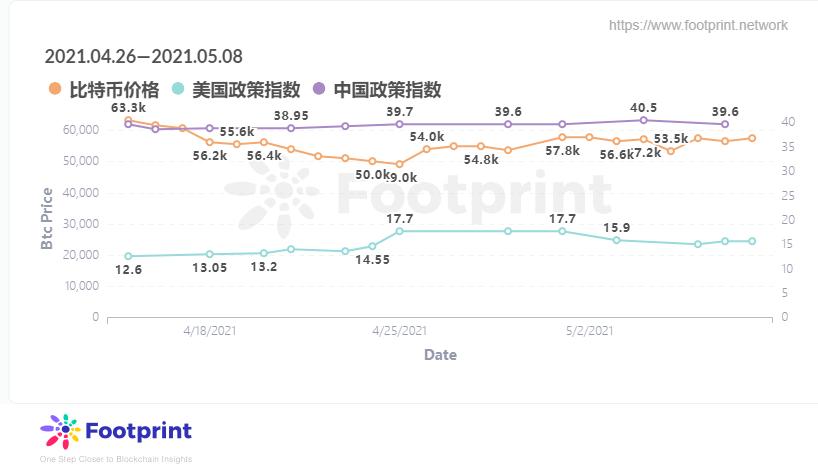Image resolution: width=818 pixels, height=474 pixels.
Task: Click the 4/25/2021 date axis label
Action: [400, 331]
